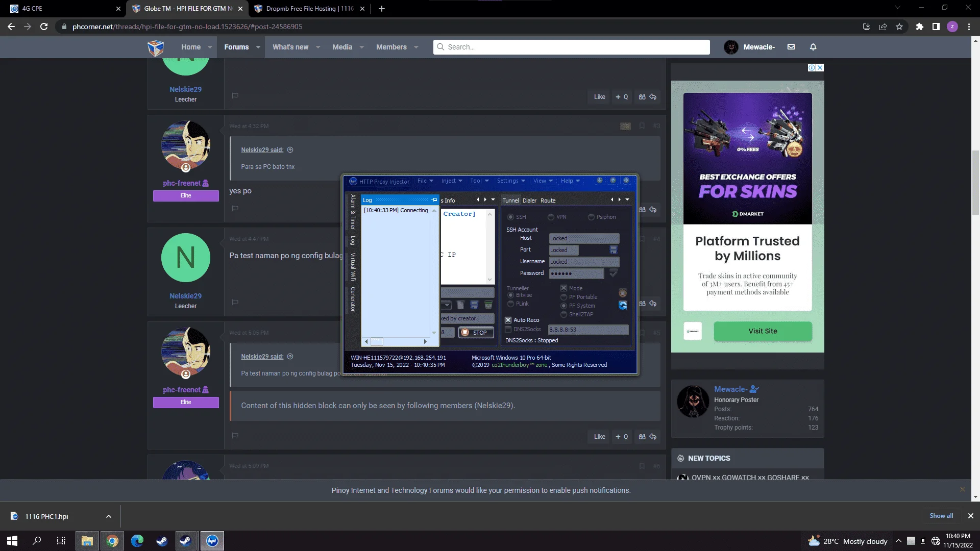This screenshot has height=551, width=980.
Task: Open the Generator side tab
Action: [353, 299]
